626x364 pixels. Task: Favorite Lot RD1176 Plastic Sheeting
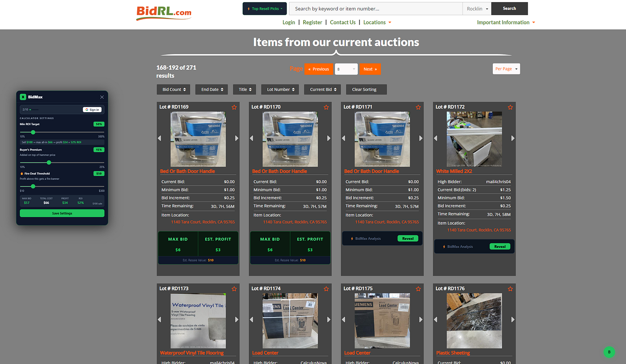(x=510, y=289)
